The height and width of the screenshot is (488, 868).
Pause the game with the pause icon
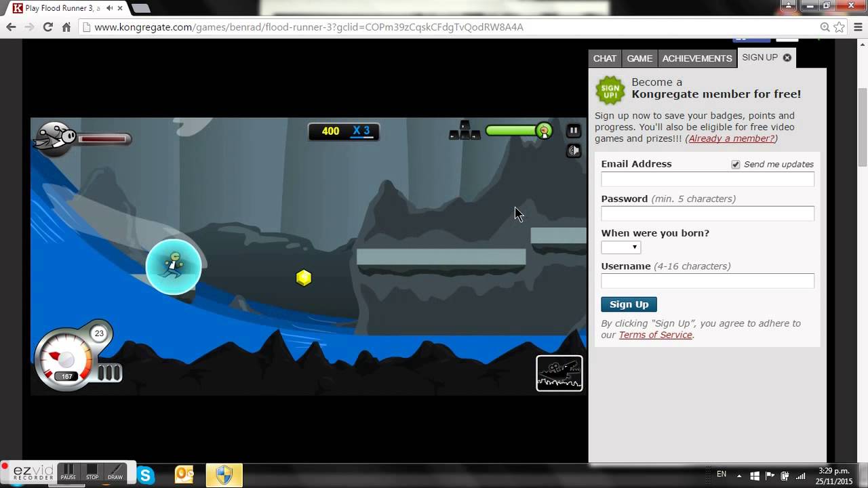pos(574,131)
